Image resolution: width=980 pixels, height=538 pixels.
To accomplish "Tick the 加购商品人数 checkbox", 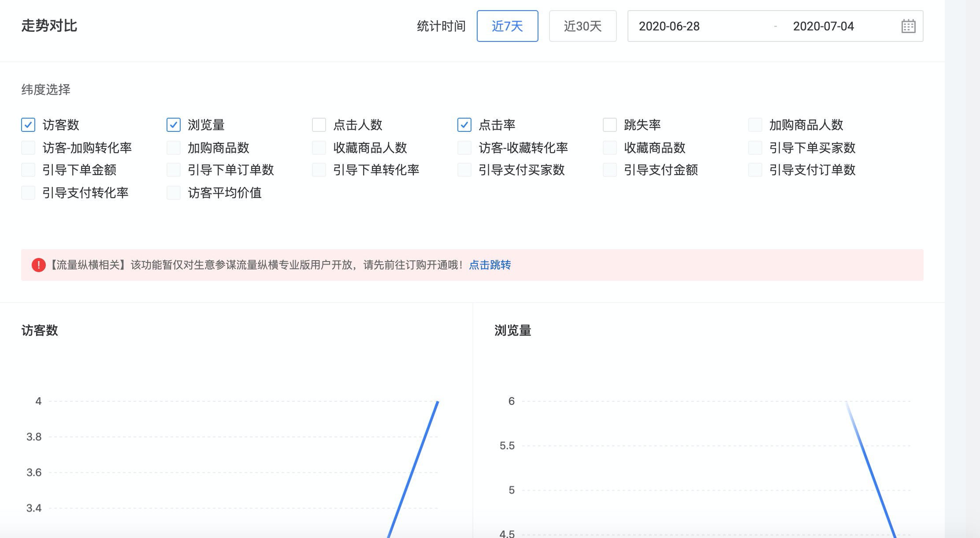I will click(x=755, y=125).
